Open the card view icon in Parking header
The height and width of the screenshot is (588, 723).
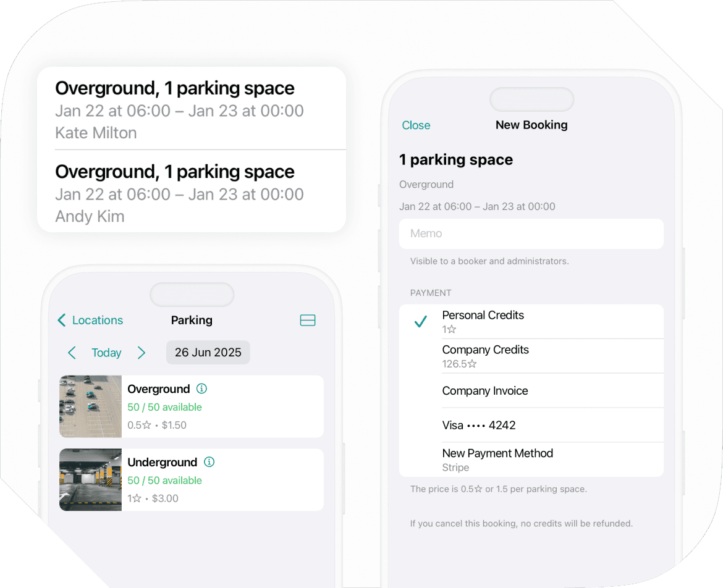pos(308,320)
